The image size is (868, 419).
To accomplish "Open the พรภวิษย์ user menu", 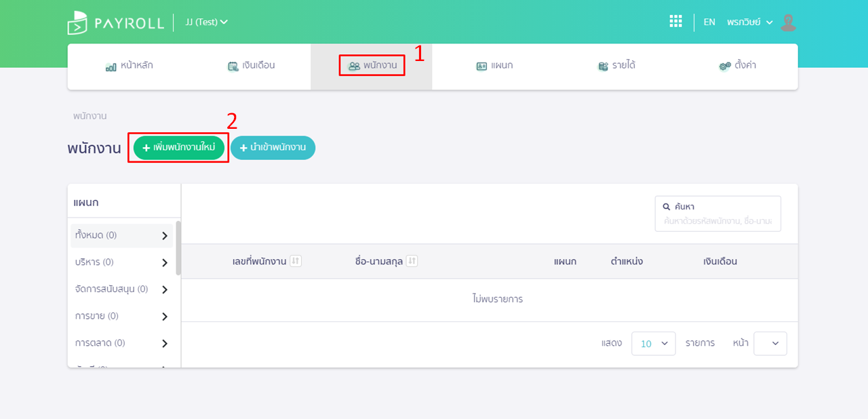I will click(x=750, y=22).
